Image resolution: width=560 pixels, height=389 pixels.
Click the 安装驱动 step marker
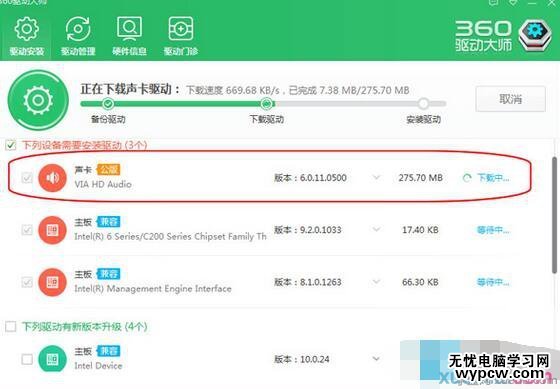pos(423,104)
